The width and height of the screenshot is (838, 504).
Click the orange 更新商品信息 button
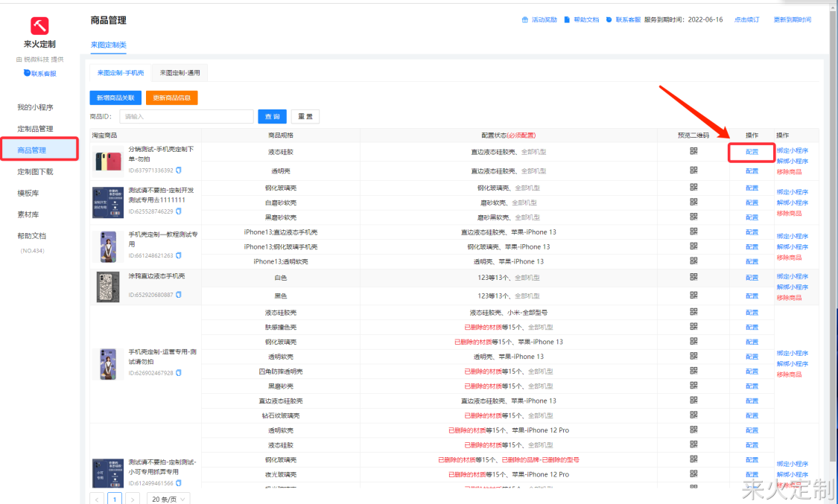tap(171, 98)
